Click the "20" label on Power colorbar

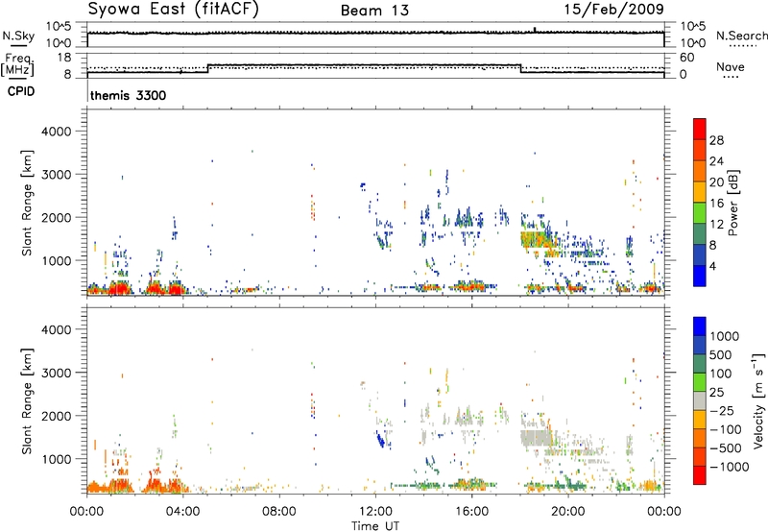click(716, 182)
